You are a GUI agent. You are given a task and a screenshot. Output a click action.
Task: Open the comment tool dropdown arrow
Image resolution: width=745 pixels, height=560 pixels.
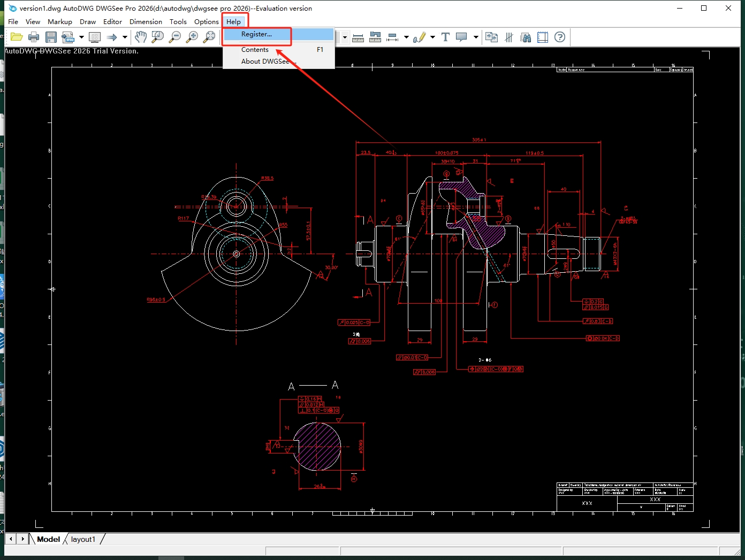pyautogui.click(x=475, y=37)
